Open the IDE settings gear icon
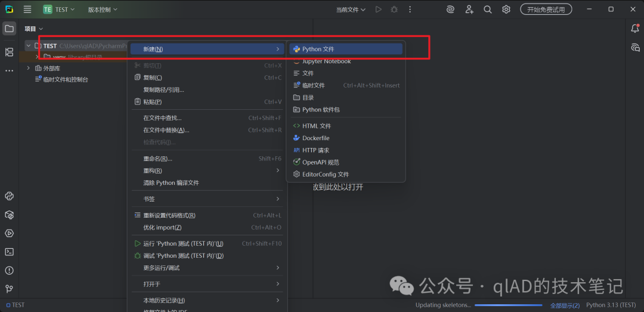This screenshot has width=644, height=312. pos(506,10)
